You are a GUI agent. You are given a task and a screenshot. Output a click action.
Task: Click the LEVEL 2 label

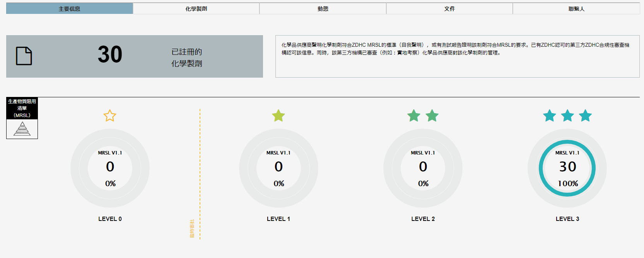tap(423, 219)
